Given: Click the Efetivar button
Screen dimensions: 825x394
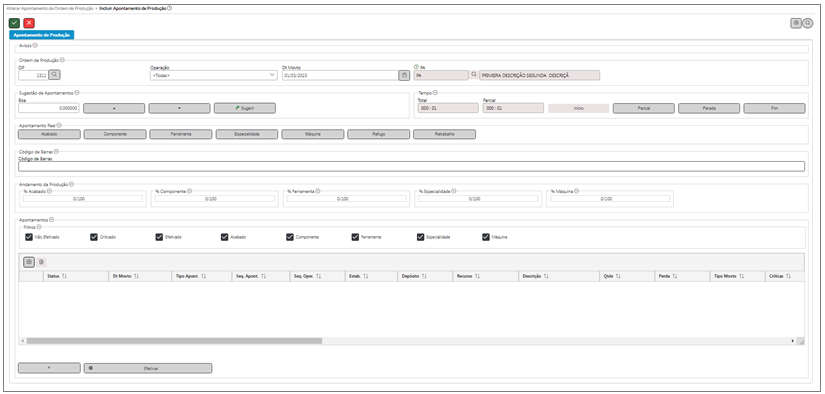Looking at the screenshot, I should (148, 368).
